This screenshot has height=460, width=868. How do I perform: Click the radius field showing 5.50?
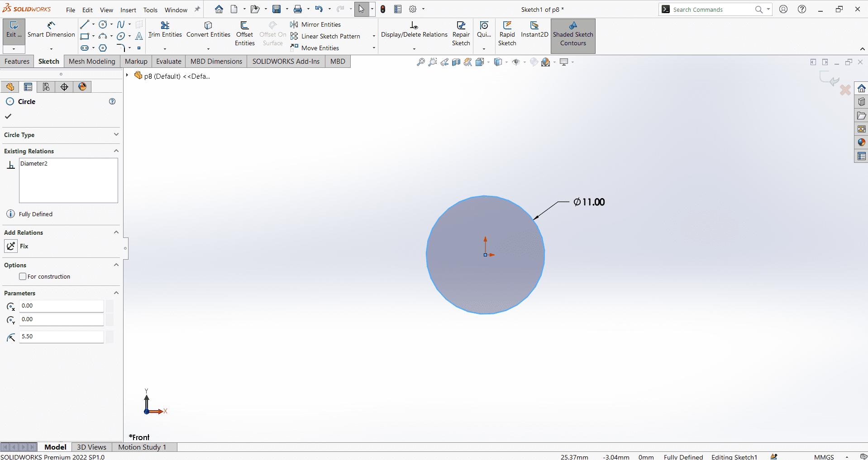click(61, 337)
